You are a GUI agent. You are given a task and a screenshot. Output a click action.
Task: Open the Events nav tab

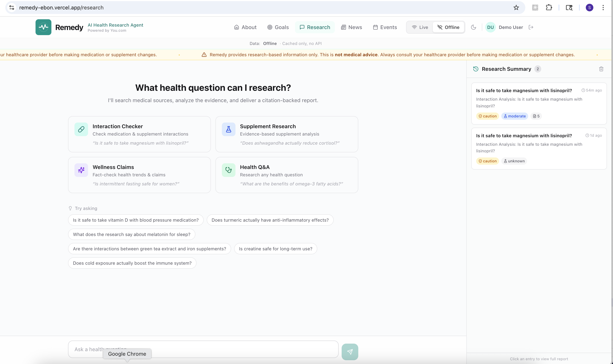[x=385, y=27]
